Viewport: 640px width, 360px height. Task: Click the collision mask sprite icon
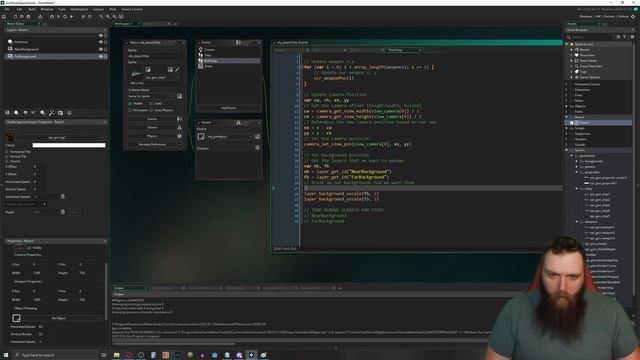pyautogui.click(x=179, y=96)
